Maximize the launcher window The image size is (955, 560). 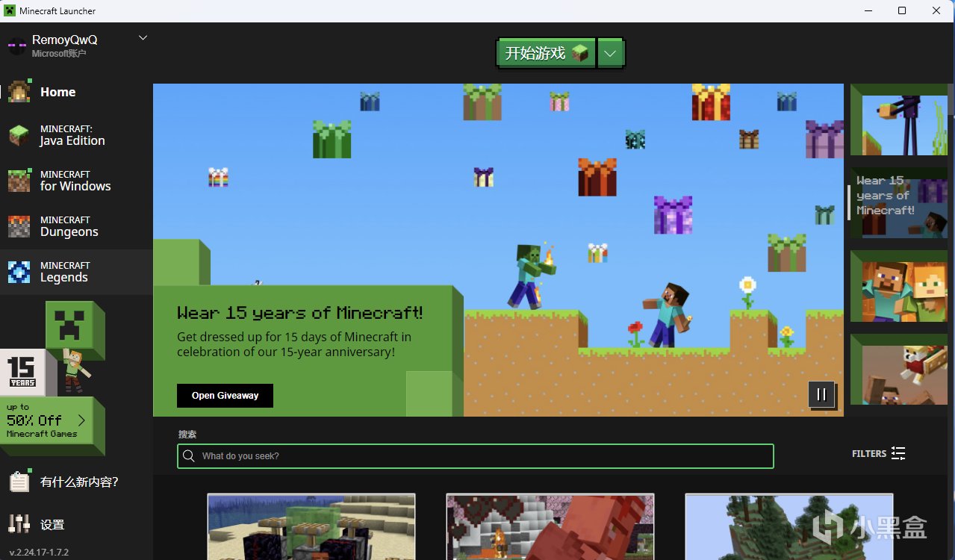(x=902, y=10)
